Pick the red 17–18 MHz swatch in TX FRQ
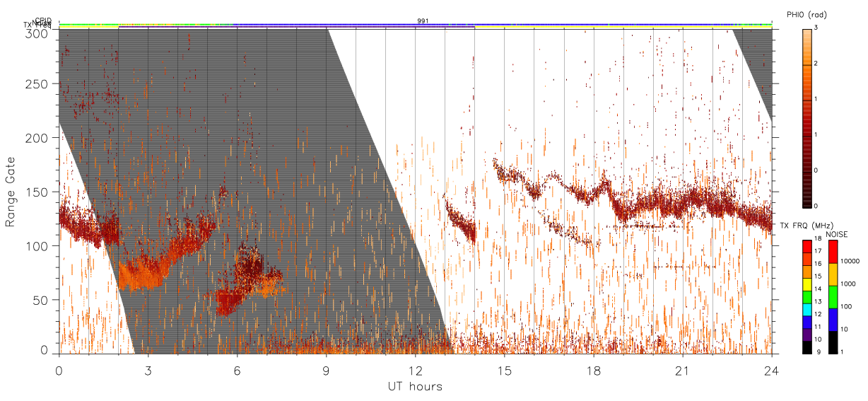Screen dimensions: 868x401 coord(807,245)
